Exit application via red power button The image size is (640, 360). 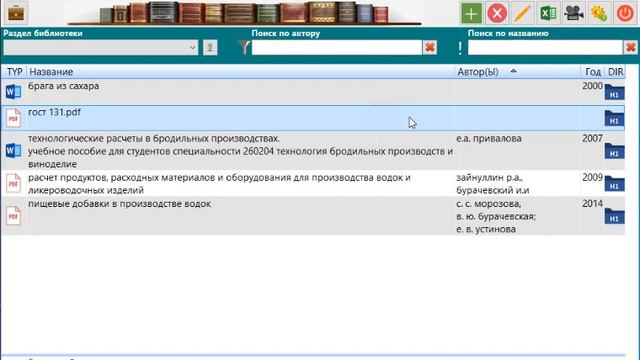pyautogui.click(x=625, y=13)
